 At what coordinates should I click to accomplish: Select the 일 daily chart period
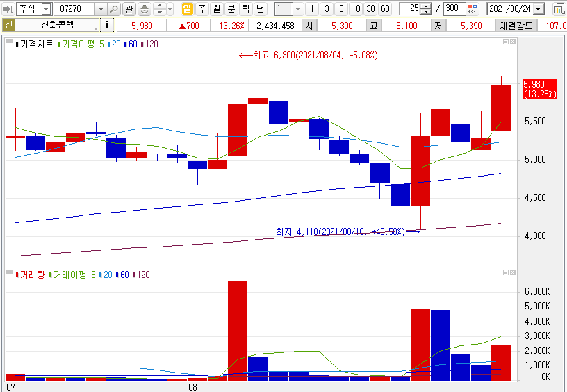click(x=187, y=8)
